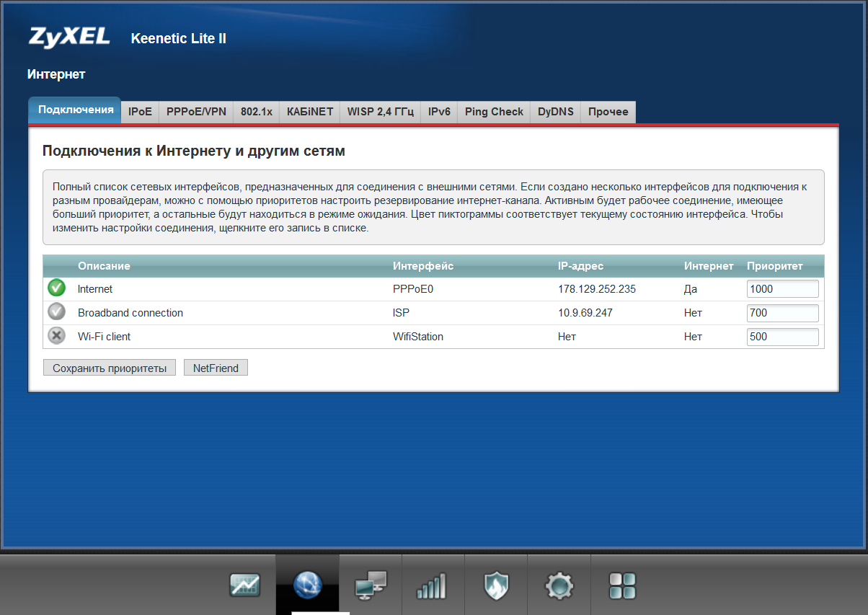Click the ISP interface cell

[402, 313]
